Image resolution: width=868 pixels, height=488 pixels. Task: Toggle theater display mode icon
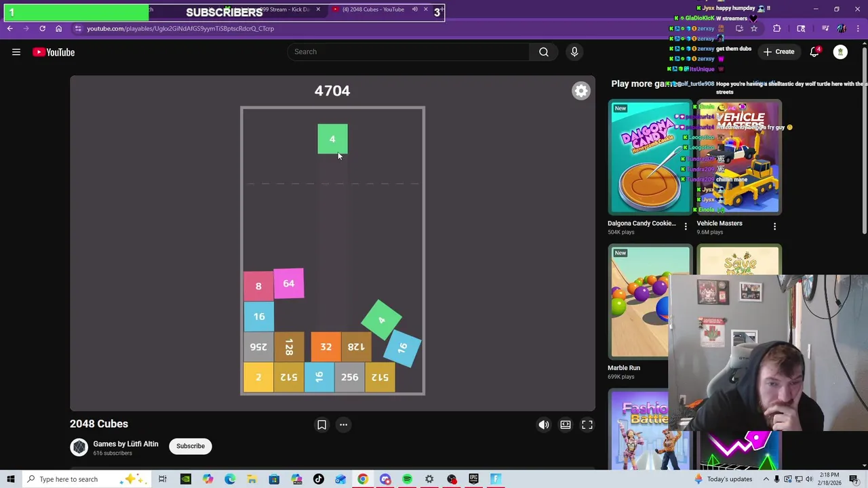click(x=566, y=425)
